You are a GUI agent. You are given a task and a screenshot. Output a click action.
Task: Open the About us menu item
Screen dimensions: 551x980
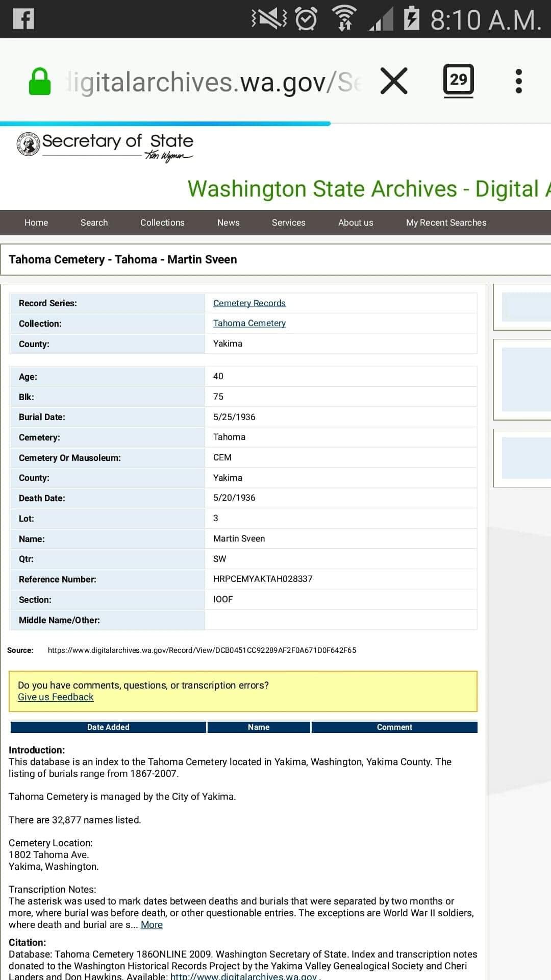click(x=356, y=223)
